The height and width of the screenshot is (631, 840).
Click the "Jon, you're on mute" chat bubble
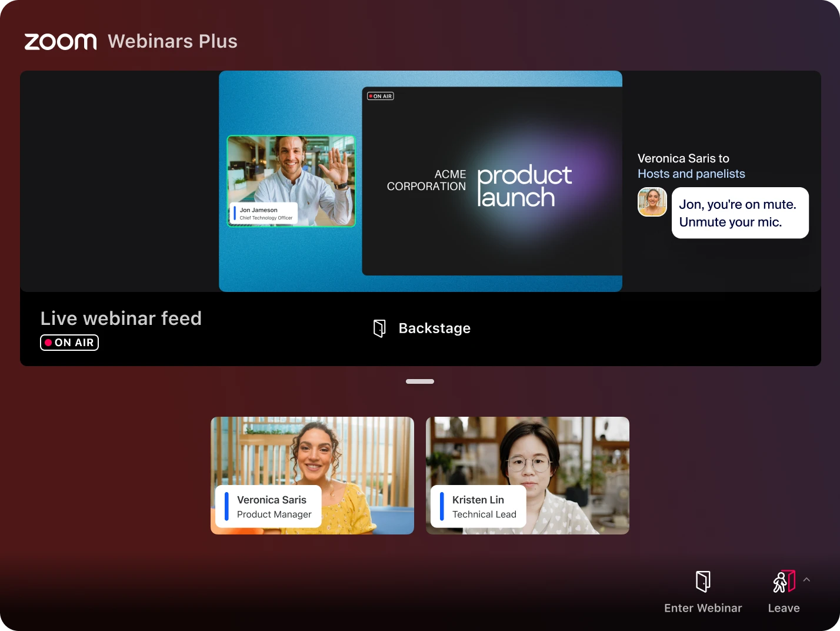click(740, 213)
